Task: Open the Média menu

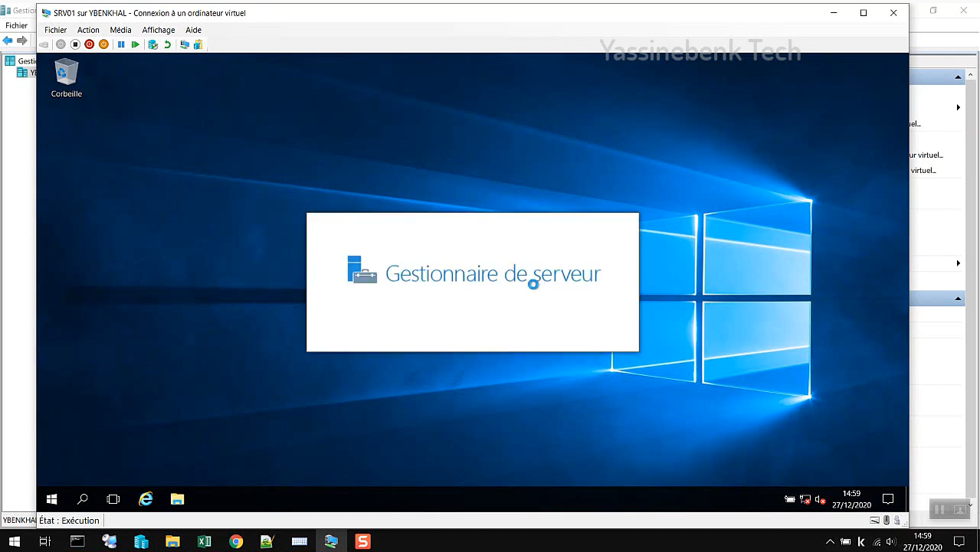Action: coord(120,30)
